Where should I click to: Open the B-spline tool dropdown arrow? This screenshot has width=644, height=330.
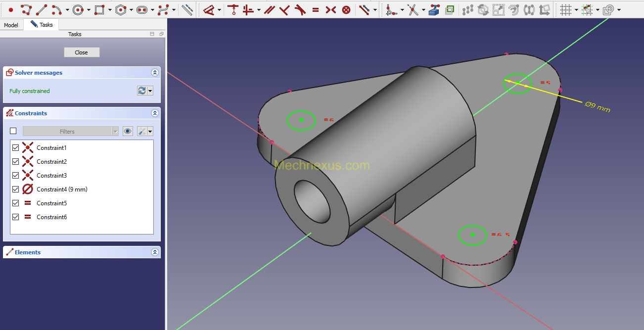tap(174, 10)
